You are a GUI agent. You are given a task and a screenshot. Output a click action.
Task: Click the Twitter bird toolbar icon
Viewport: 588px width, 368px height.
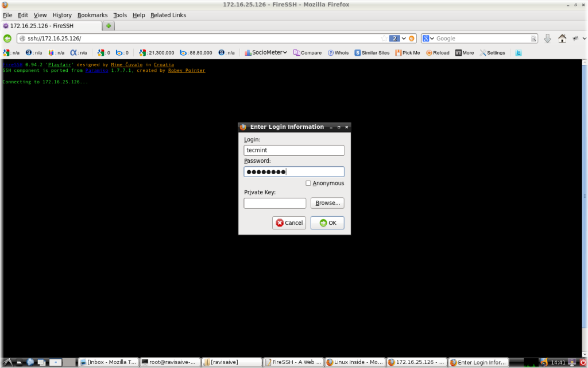pyautogui.click(x=519, y=52)
